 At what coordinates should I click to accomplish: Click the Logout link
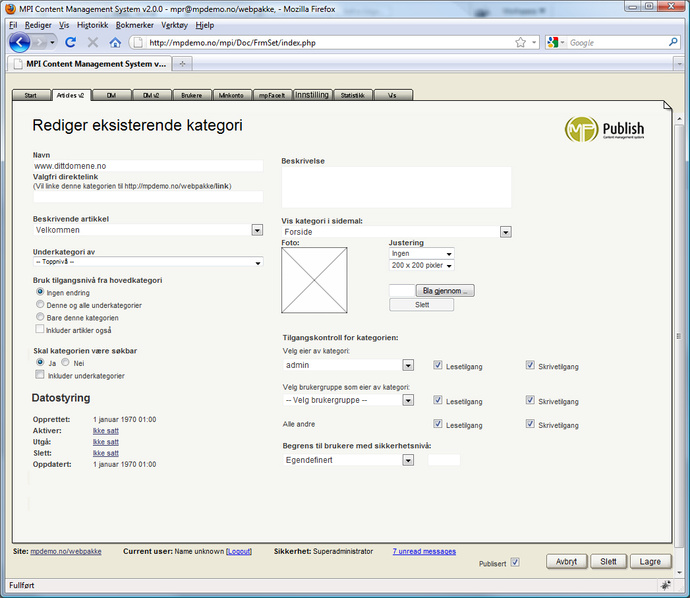point(239,551)
